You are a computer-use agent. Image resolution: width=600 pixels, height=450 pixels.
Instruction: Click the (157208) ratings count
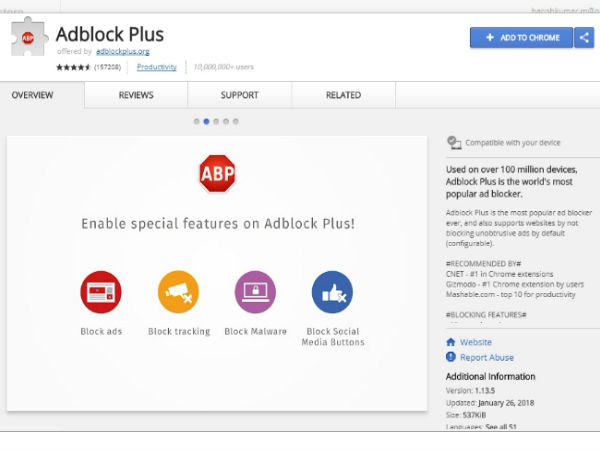tap(108, 67)
